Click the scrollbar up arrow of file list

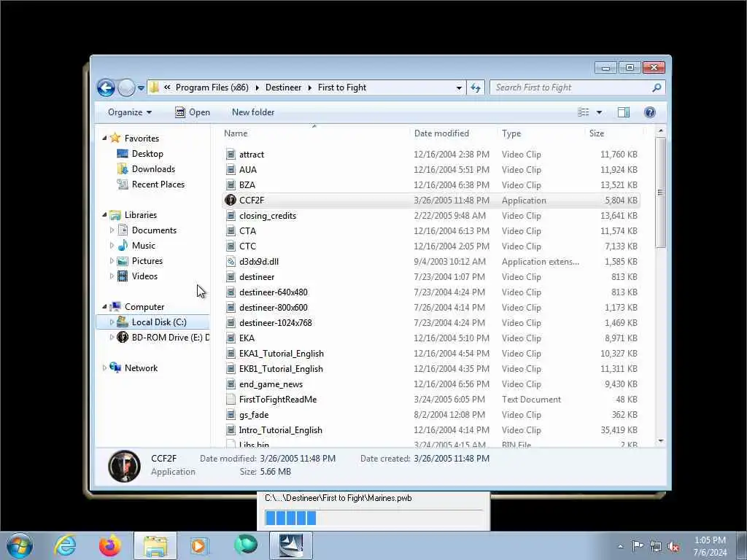(x=660, y=131)
